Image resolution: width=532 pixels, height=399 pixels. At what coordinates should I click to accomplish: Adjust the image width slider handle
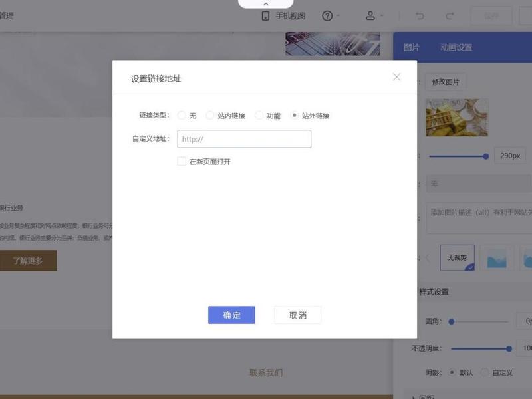[x=486, y=156]
